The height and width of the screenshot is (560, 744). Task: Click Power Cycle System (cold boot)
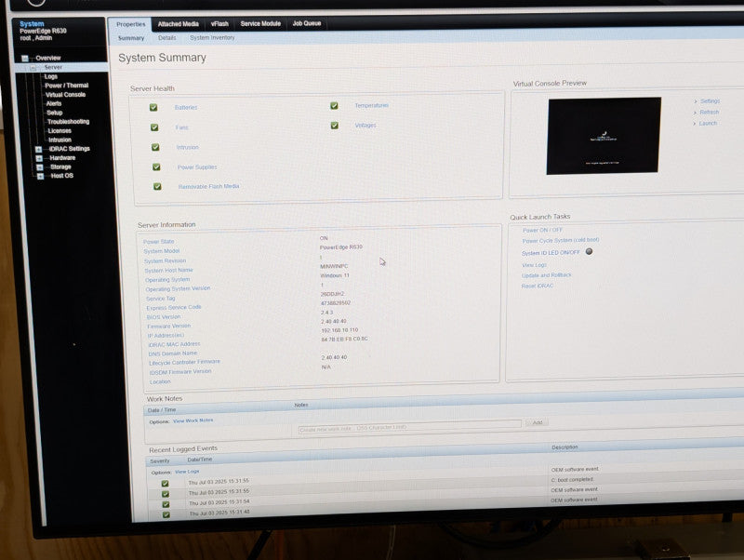pos(561,241)
